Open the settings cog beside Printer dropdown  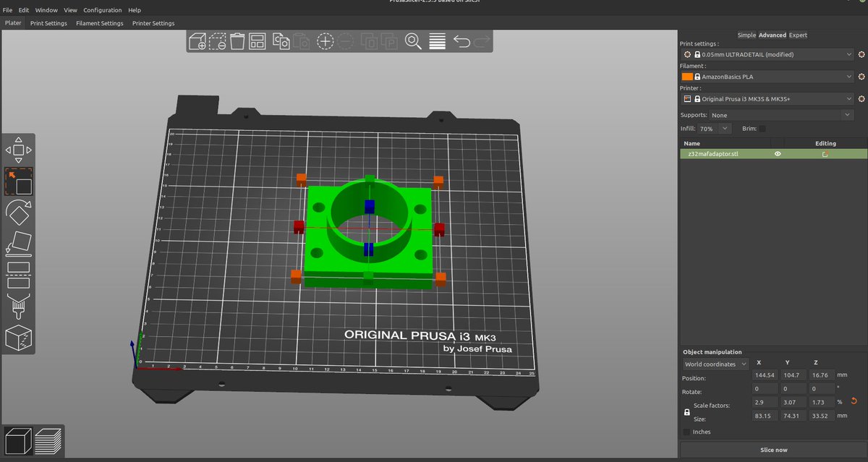pyautogui.click(x=861, y=99)
